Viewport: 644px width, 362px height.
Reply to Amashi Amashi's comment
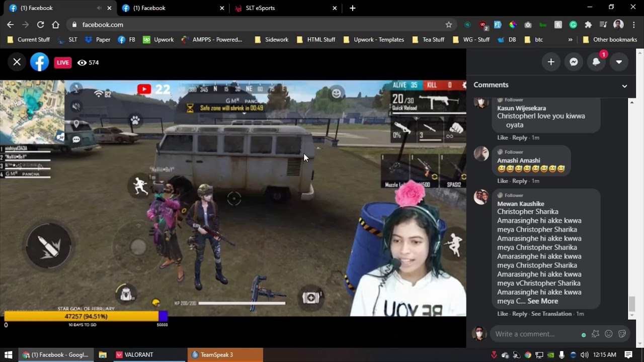click(520, 181)
